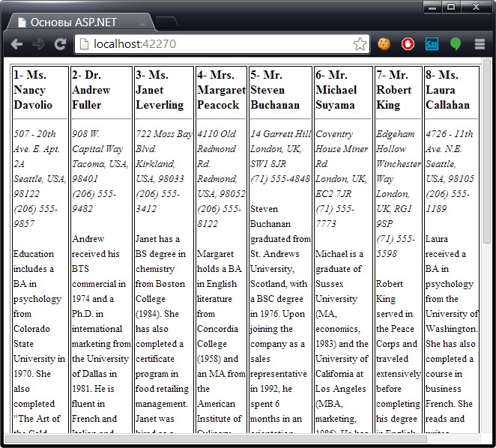Click text "Seattle, USA, 98105"

click(x=450, y=171)
